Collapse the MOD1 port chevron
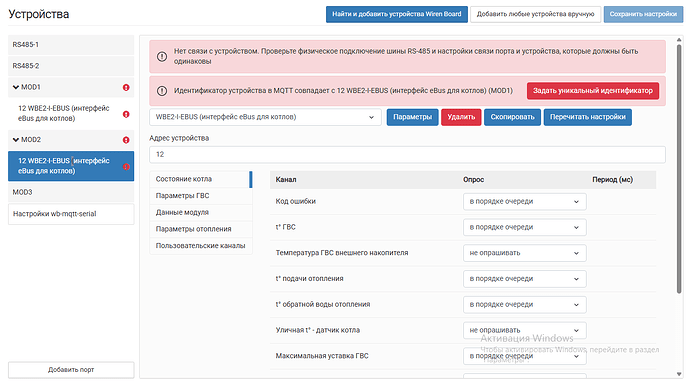Screen dimensions: 690x381 [x=16, y=88]
